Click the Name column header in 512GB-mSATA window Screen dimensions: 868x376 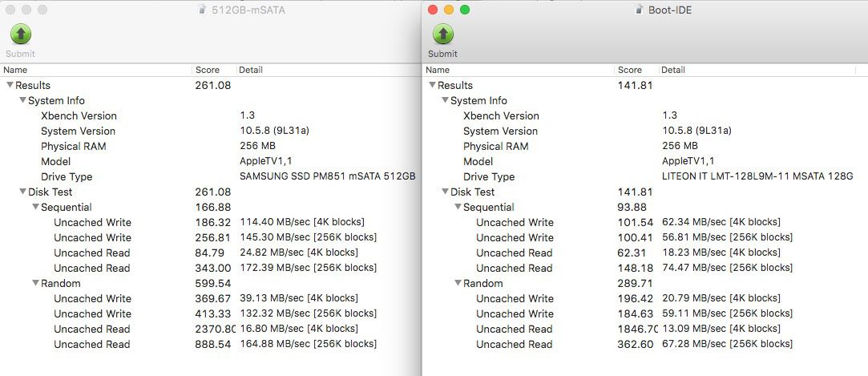96,70
